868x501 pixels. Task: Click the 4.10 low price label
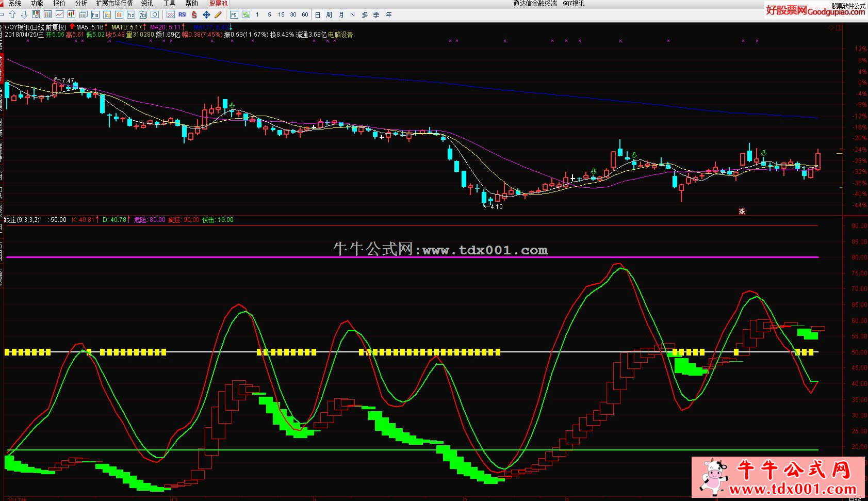pyautogui.click(x=496, y=207)
